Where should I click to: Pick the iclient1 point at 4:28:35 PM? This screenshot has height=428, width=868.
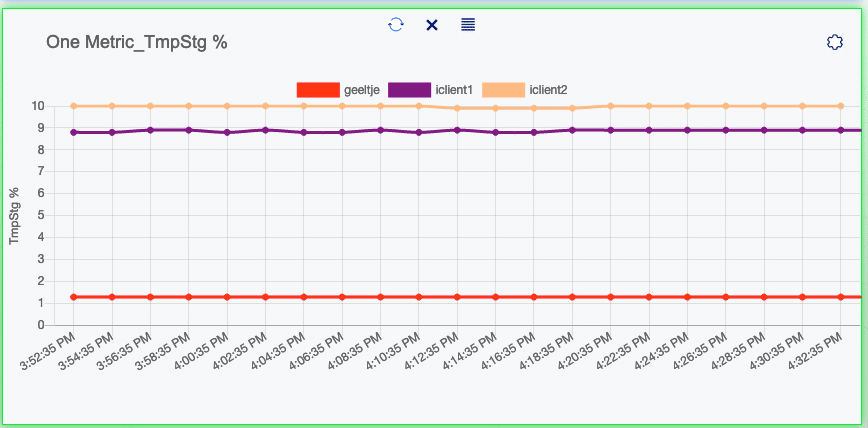point(764,130)
